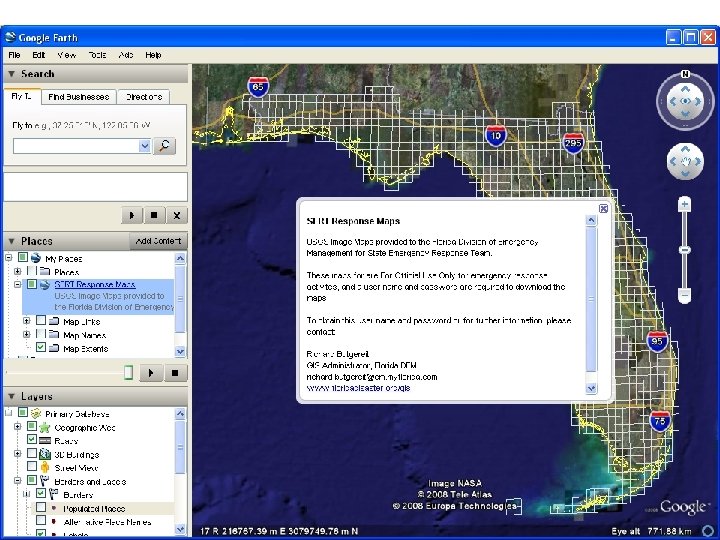Image resolution: width=720 pixels, height=540 pixels.
Task: Enable the Map Links checkbox
Action: point(41,320)
